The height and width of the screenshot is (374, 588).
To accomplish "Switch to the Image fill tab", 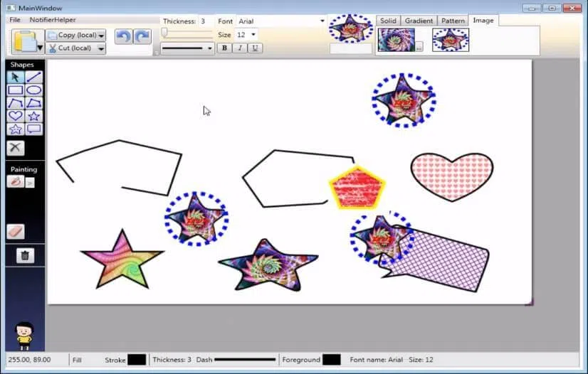I will tap(483, 20).
